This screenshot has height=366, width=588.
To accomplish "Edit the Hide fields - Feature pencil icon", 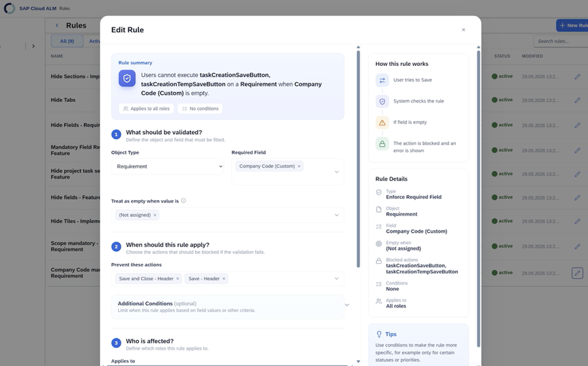I will [577, 198].
